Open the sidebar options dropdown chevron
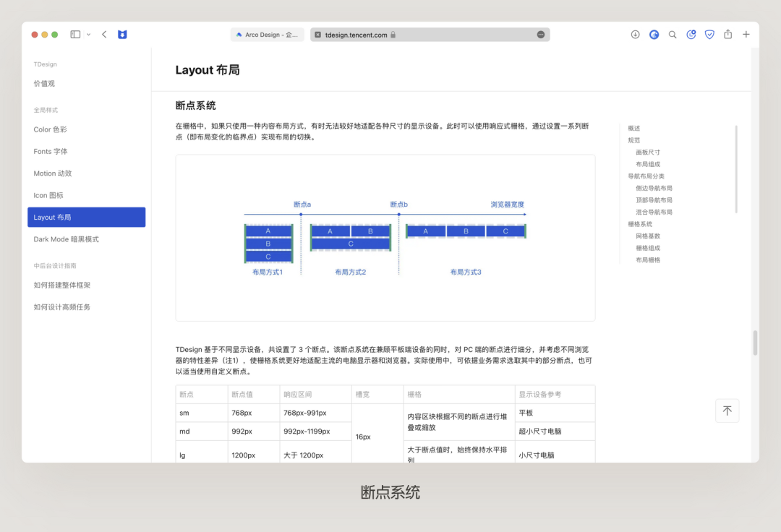Screen dimensions: 781x532 coord(89,35)
